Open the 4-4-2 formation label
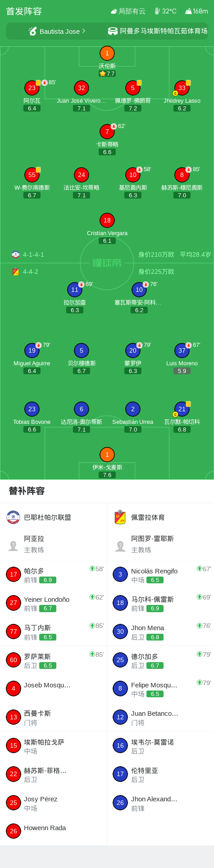 pyautogui.click(x=31, y=272)
